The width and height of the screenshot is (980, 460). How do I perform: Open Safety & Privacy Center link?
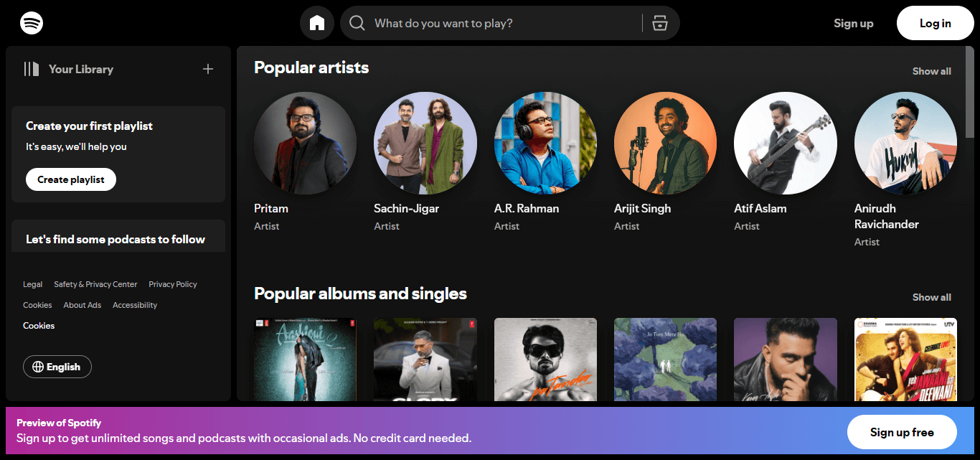pos(95,284)
